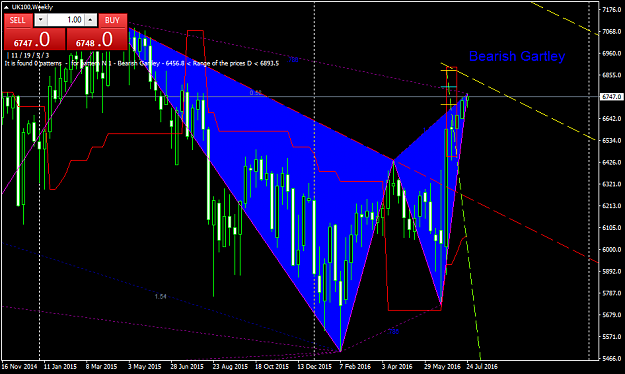The height and width of the screenshot is (374, 625).
Task: Click the 1.00 trade volume field
Action: click(66, 20)
